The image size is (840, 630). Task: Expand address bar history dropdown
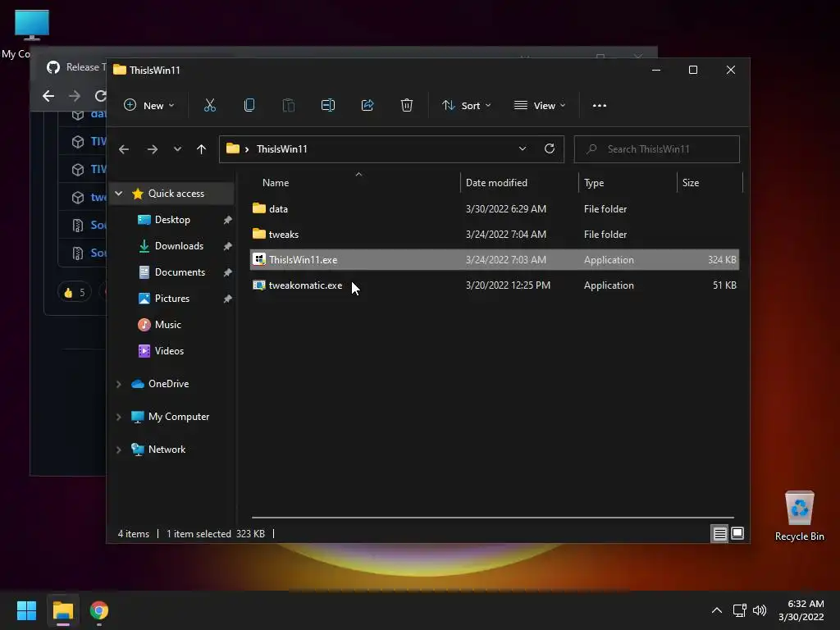pos(523,149)
